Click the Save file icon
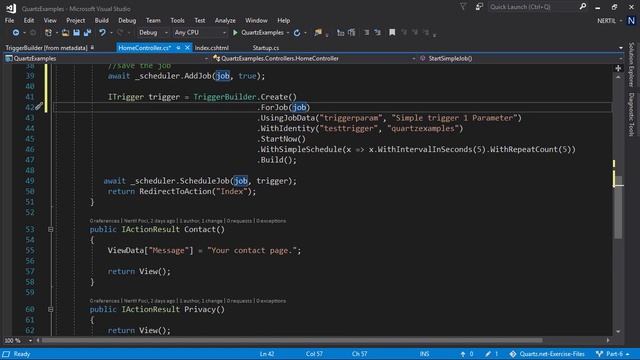Image resolution: width=640 pixels, height=360 pixels. tap(76, 33)
